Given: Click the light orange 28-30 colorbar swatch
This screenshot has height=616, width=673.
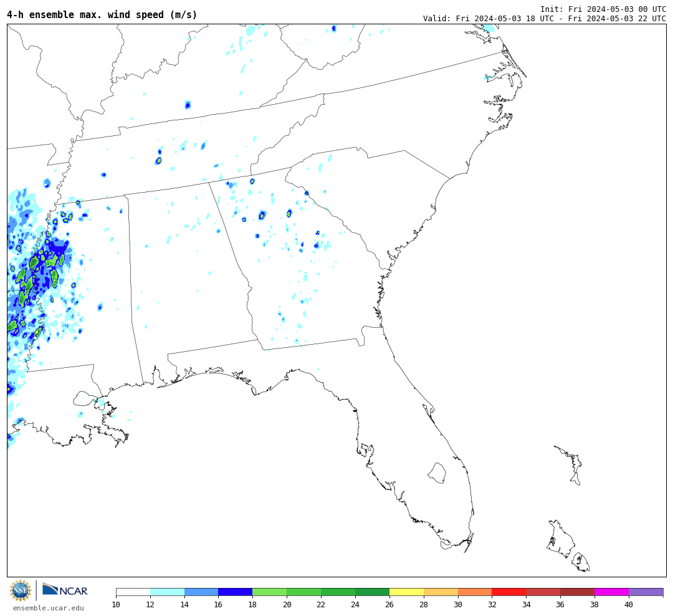Looking at the screenshot, I should click(x=441, y=592).
